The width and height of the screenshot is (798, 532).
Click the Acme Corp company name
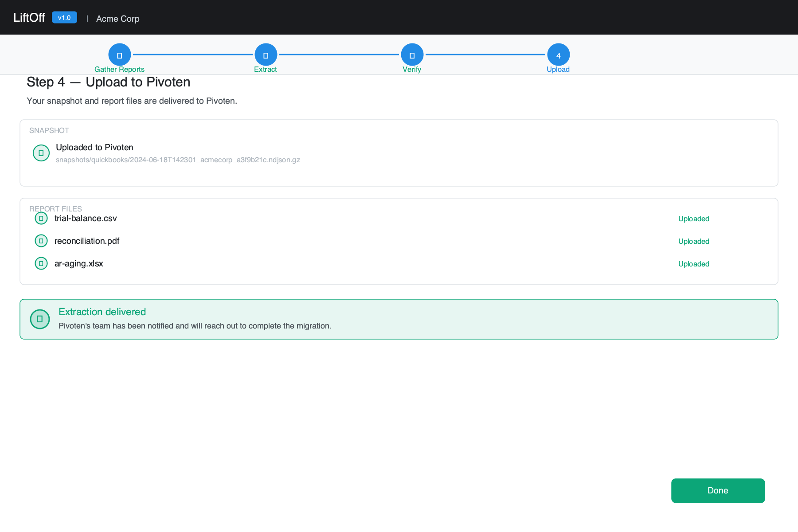click(118, 19)
